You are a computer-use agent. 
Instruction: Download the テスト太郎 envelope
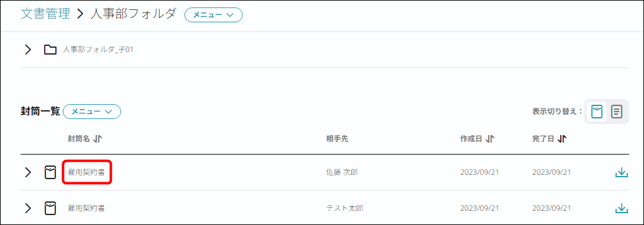[x=622, y=208]
